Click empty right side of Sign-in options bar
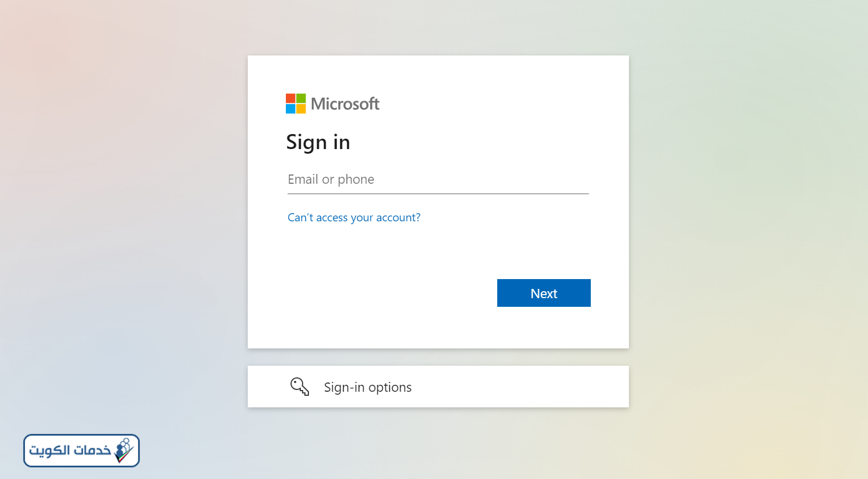868x479 pixels. pyautogui.click(x=520, y=387)
